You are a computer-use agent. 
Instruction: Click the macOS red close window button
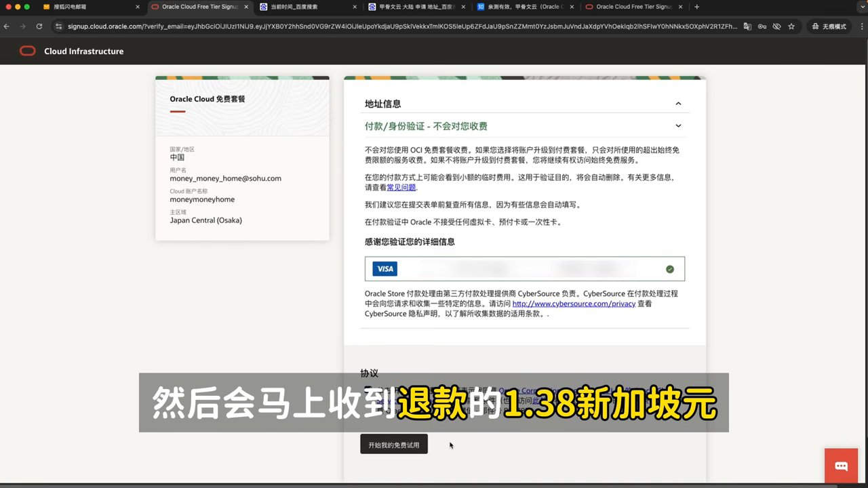pyautogui.click(x=8, y=7)
